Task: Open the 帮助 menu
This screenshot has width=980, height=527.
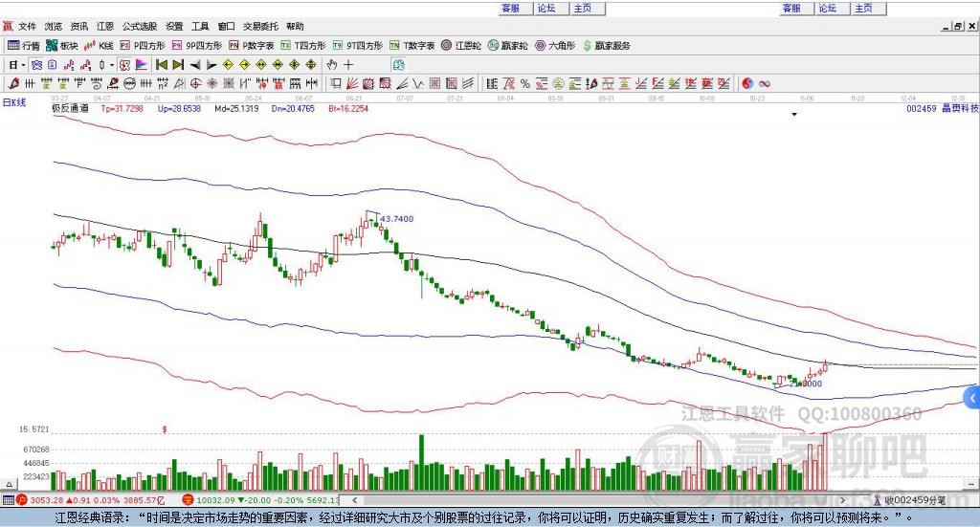Action: pyautogui.click(x=295, y=26)
